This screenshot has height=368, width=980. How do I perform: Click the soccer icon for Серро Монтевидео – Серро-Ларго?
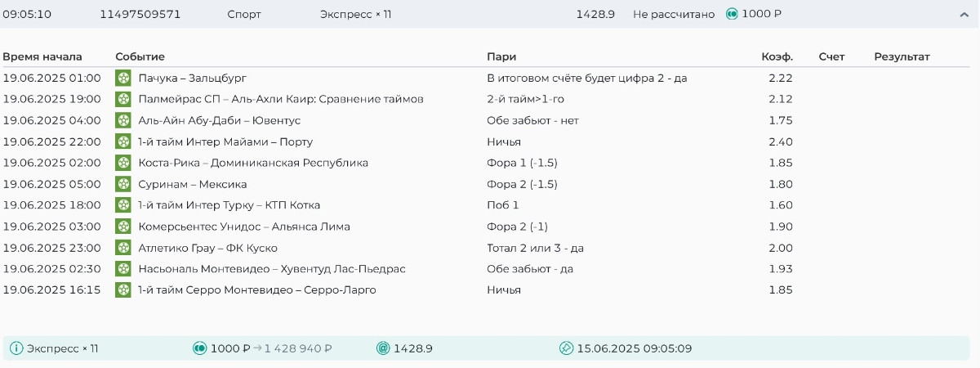click(123, 289)
